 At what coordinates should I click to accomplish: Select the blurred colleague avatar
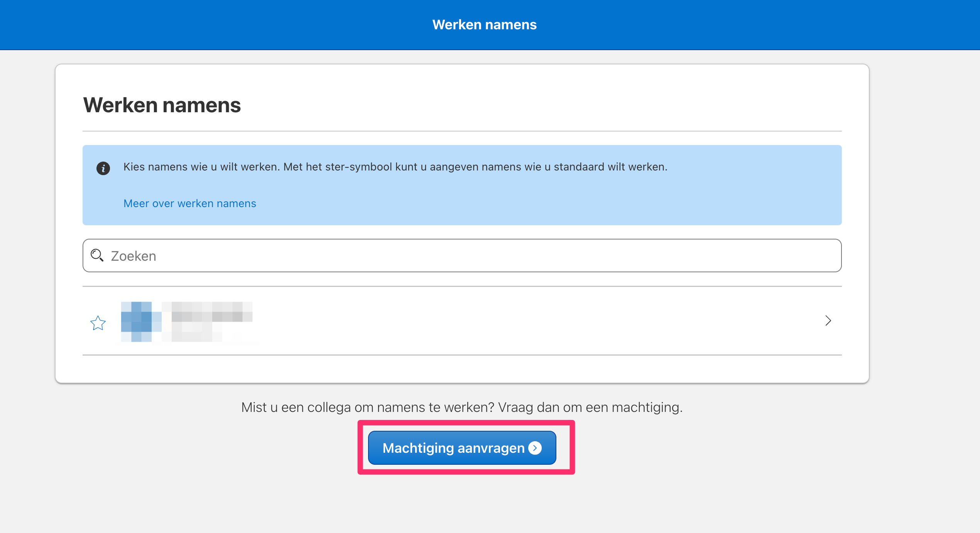pyautogui.click(x=141, y=322)
